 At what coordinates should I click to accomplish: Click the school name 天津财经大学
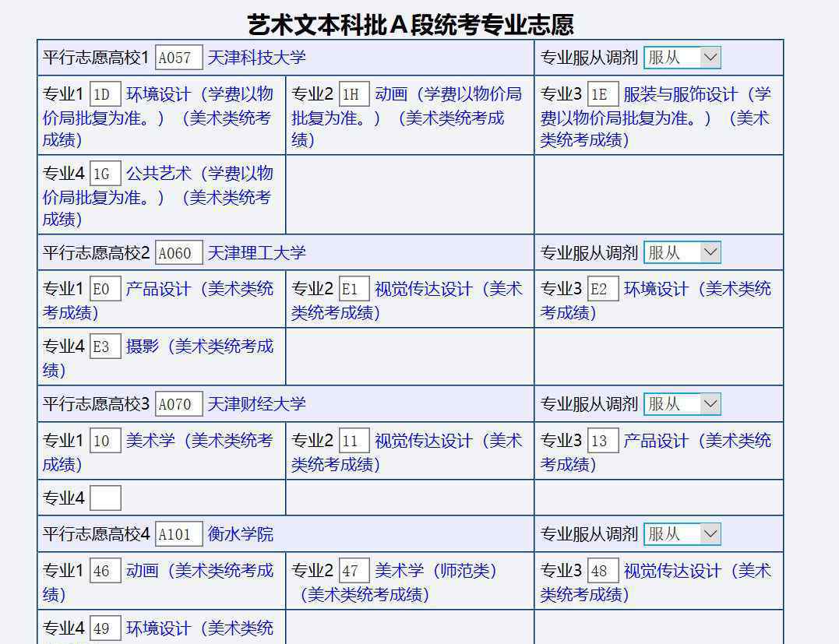tap(257, 404)
